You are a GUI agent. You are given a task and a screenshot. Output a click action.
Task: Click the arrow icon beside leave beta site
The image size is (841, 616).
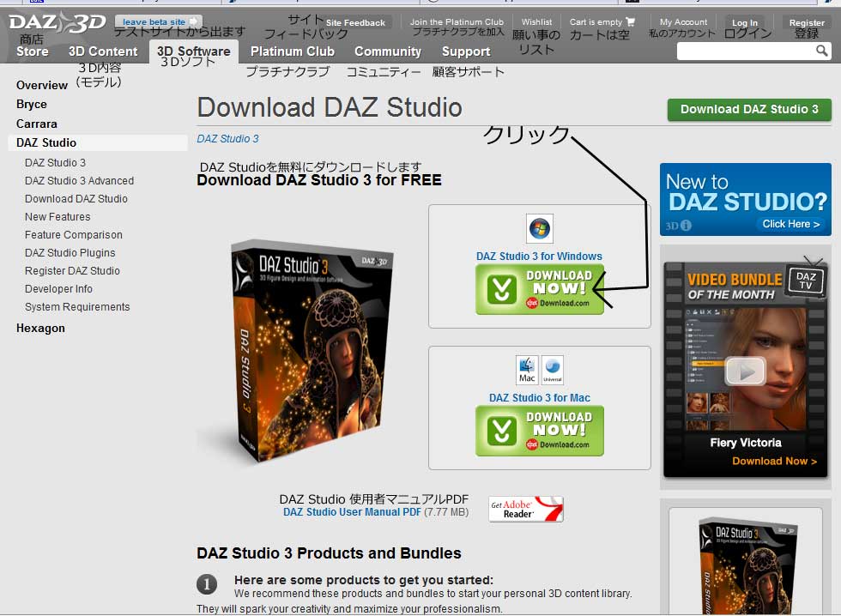193,21
